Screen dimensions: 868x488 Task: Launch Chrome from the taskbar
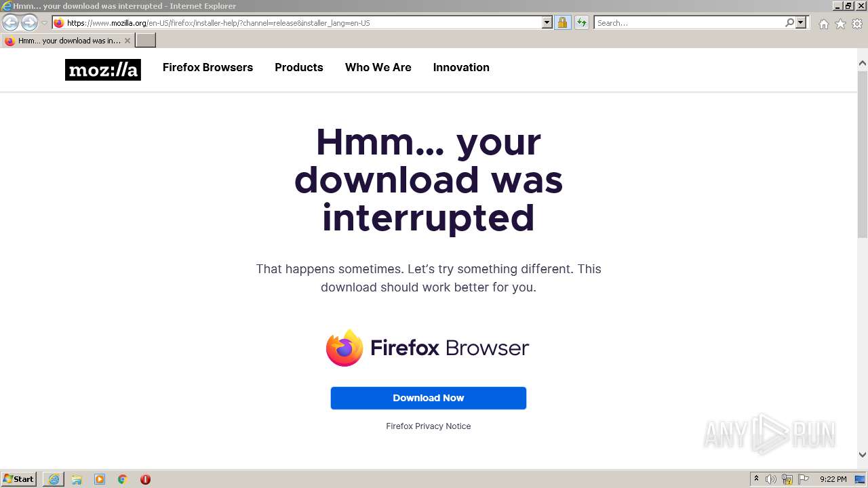[123, 479]
